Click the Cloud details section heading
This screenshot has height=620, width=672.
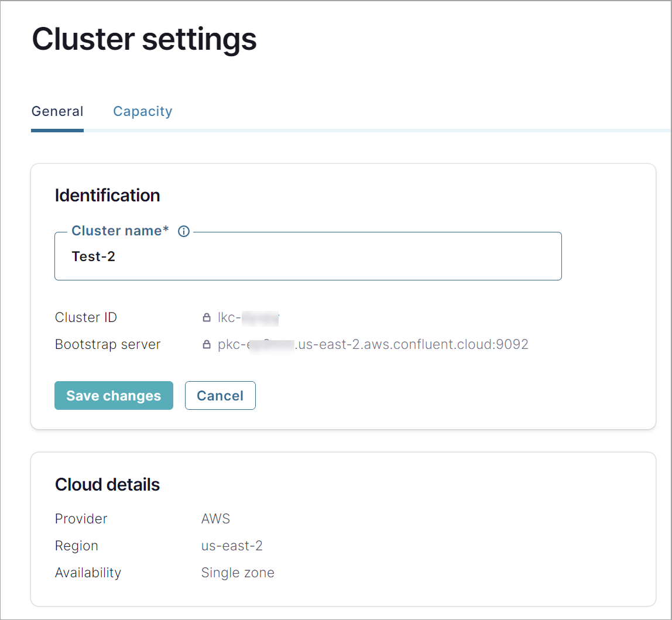[107, 485]
